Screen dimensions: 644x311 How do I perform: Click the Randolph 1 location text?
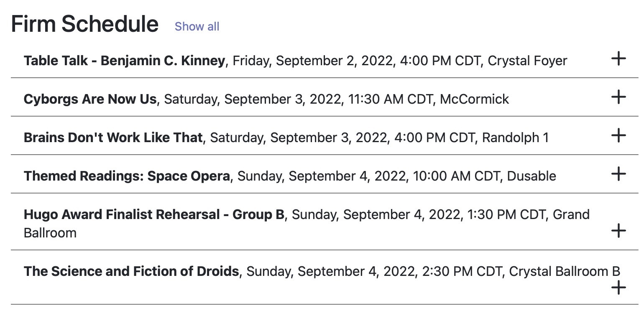(x=515, y=138)
